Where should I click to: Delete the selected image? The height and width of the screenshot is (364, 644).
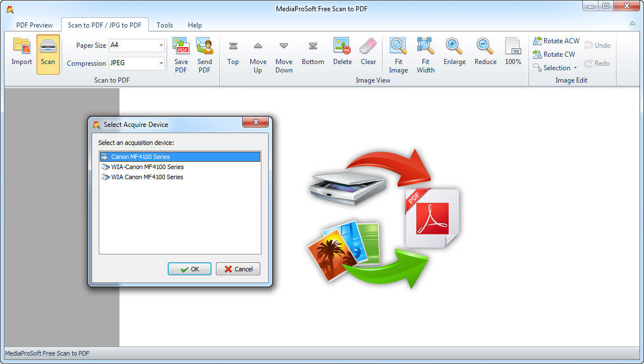(342, 52)
